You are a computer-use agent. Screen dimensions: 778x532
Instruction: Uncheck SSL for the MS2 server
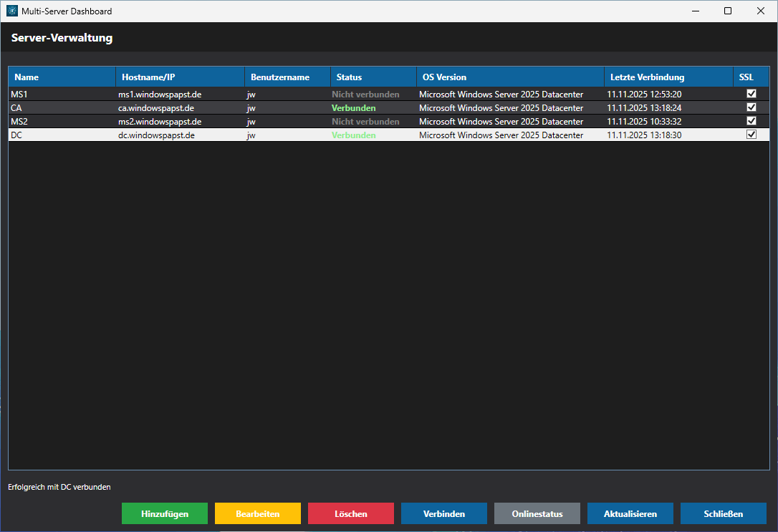point(751,121)
